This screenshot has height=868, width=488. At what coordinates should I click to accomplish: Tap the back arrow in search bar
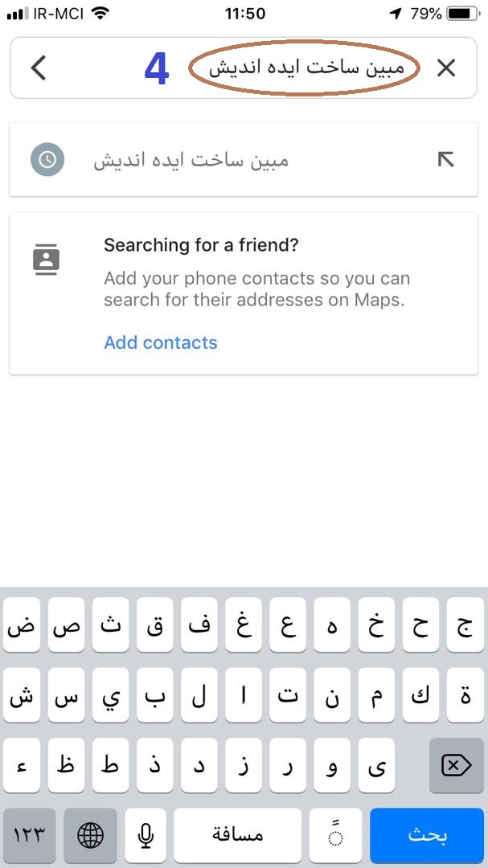39,68
